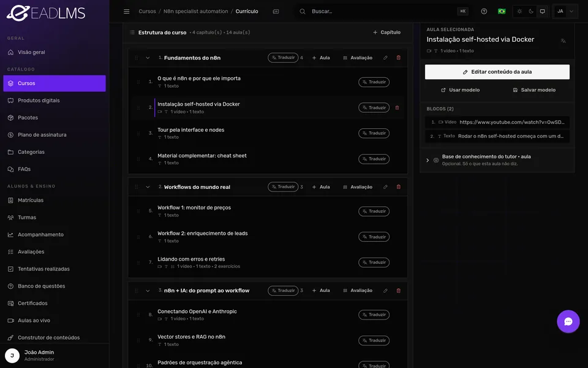This screenshot has width=588, height=368.
Task: Add Avaliação to Workflows do mundo real
Action: tap(358, 187)
